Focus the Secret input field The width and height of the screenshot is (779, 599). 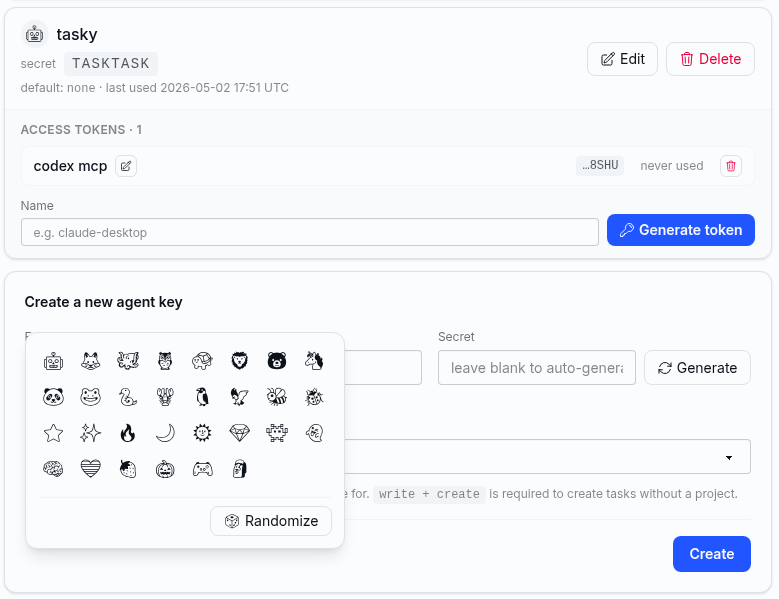tap(537, 368)
